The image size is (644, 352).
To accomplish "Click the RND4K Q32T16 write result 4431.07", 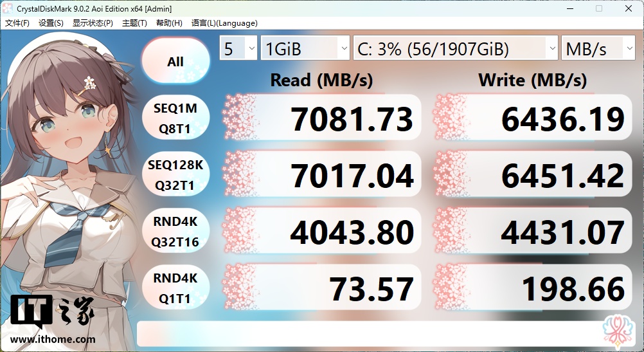I will (x=533, y=231).
